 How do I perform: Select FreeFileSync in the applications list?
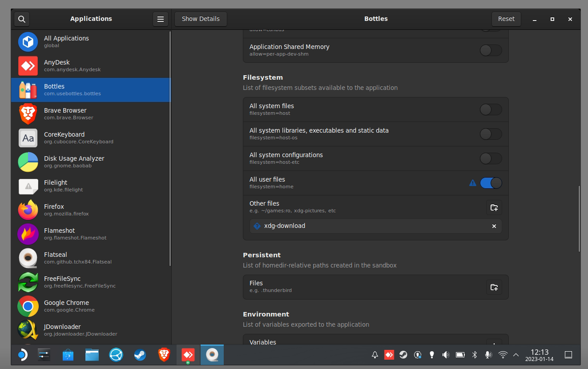click(91, 282)
